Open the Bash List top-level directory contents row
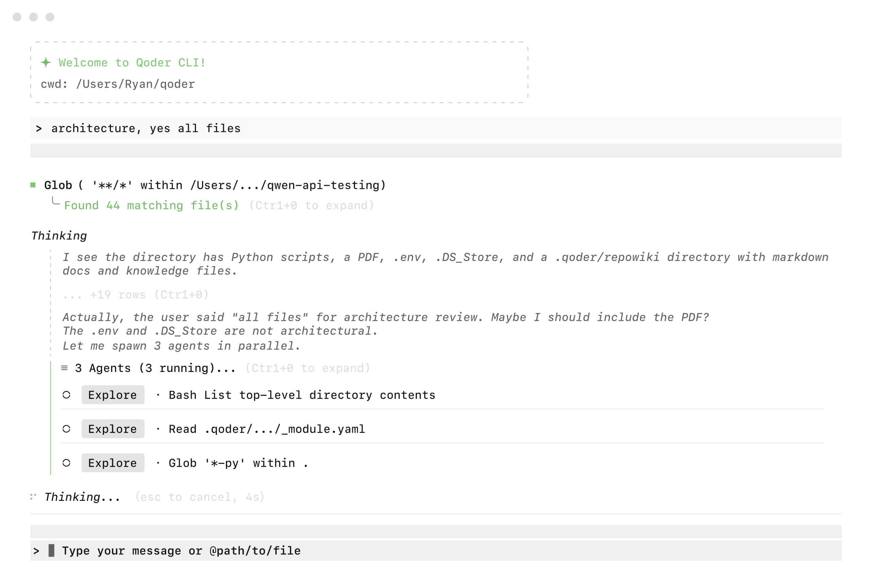Image resolution: width=871 pixels, height=588 pixels. tap(443, 395)
